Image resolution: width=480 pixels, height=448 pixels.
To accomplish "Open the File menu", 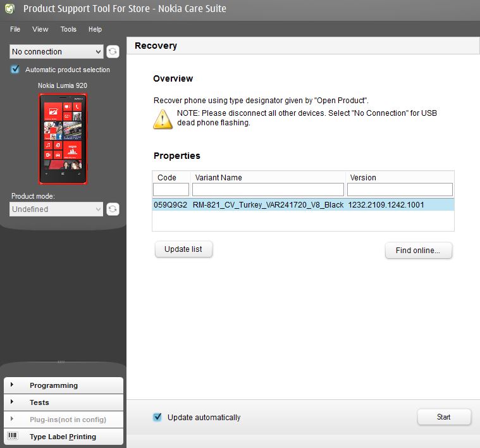I will pyautogui.click(x=15, y=29).
